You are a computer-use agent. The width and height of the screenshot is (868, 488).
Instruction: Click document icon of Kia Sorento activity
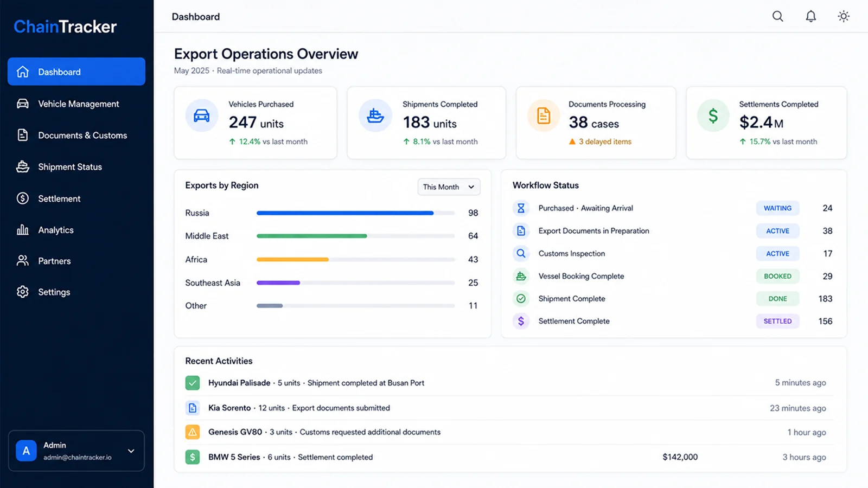tap(193, 408)
